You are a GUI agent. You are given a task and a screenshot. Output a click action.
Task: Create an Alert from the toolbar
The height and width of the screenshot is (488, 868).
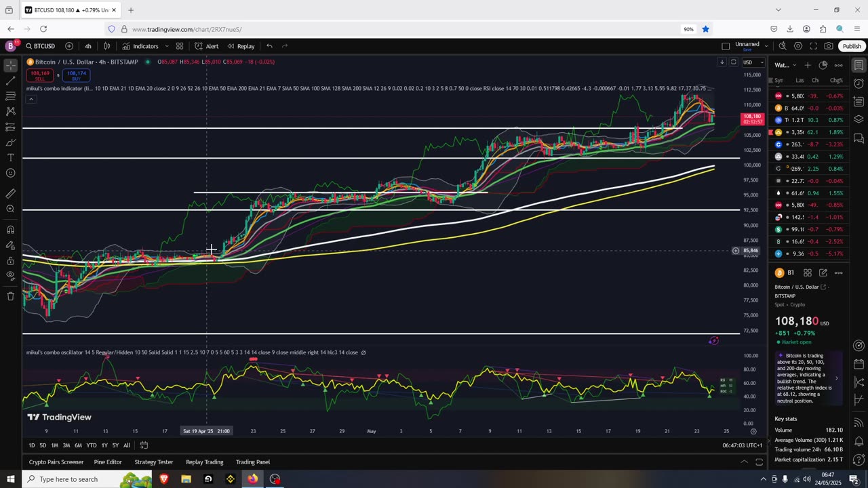pyautogui.click(x=206, y=46)
